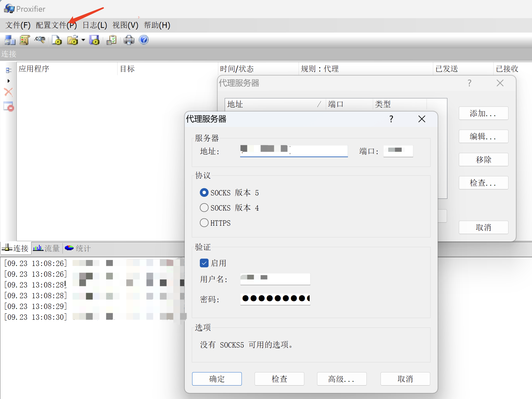Screen dimensions: 532x399
Task: Switch to the 流量 tab
Action: click(46, 248)
